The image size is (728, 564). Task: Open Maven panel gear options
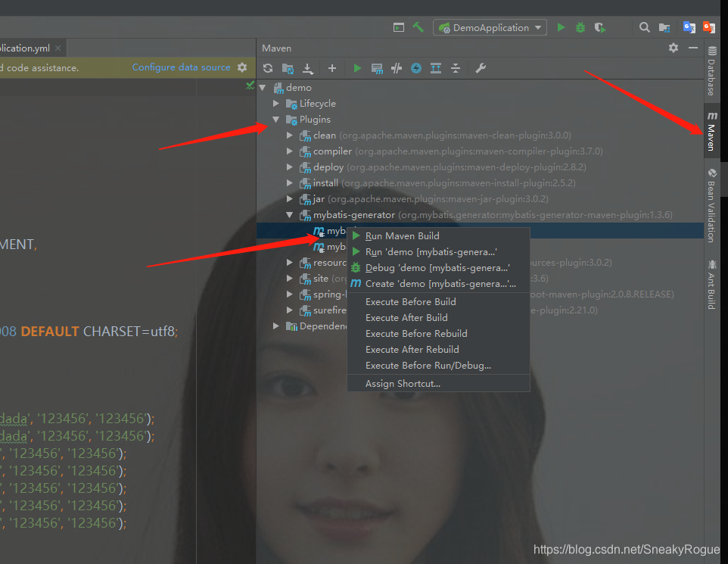[674, 48]
